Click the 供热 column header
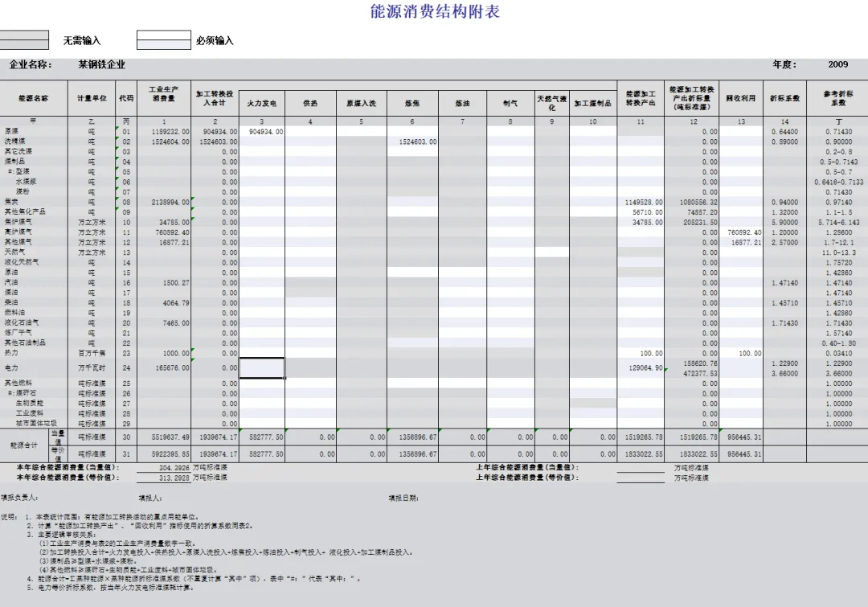 click(x=310, y=103)
